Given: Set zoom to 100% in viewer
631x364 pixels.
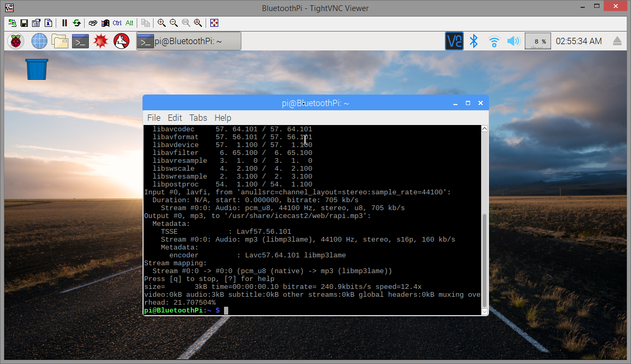Looking at the screenshot, I should coord(186,23).
